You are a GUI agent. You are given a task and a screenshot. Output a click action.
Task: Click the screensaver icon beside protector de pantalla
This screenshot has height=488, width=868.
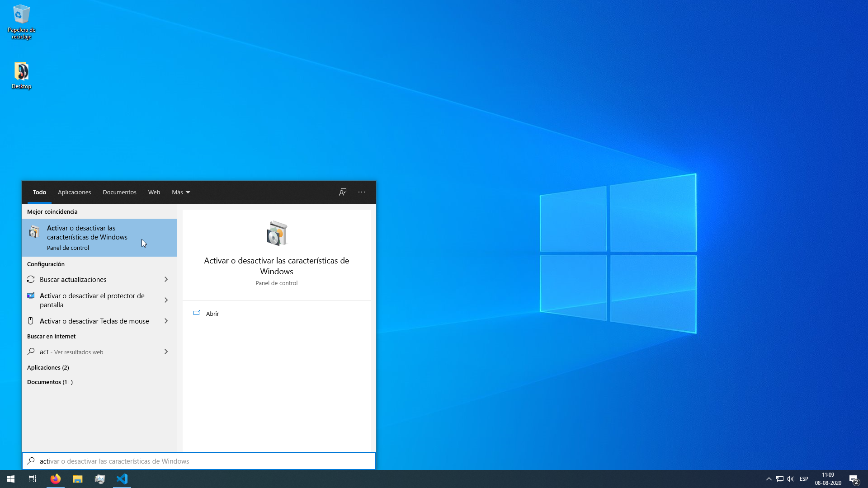[x=31, y=296]
